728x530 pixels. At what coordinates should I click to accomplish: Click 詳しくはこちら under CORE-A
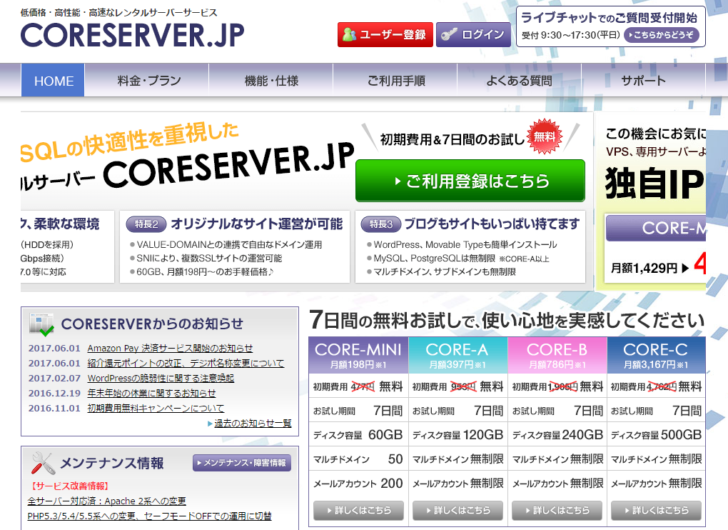[458, 510]
